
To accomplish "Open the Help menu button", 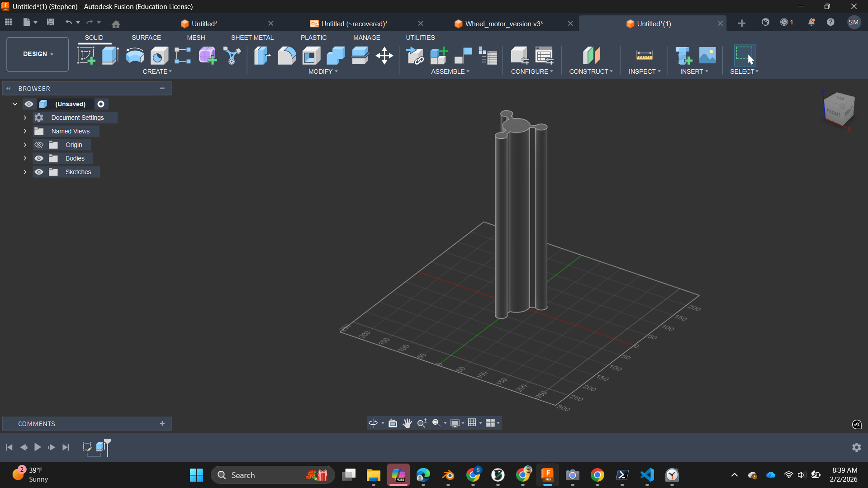I will [830, 22].
